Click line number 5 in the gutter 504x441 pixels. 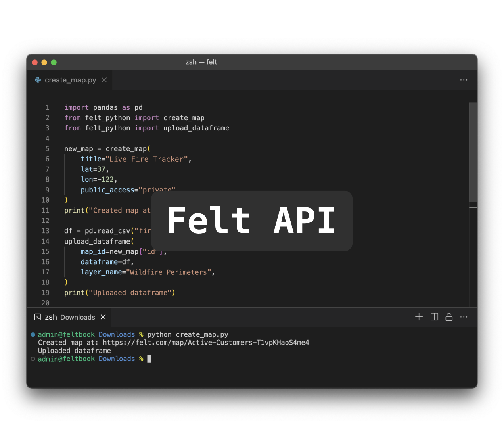(47, 149)
